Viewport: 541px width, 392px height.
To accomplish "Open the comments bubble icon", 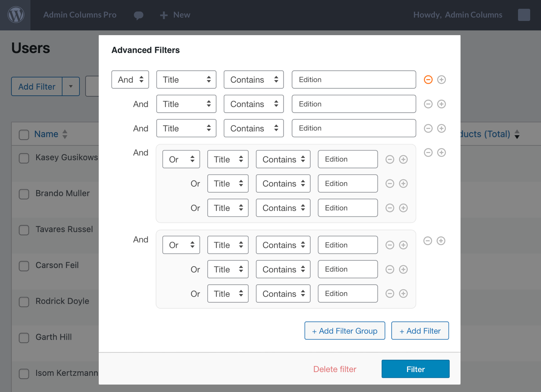I will point(138,15).
